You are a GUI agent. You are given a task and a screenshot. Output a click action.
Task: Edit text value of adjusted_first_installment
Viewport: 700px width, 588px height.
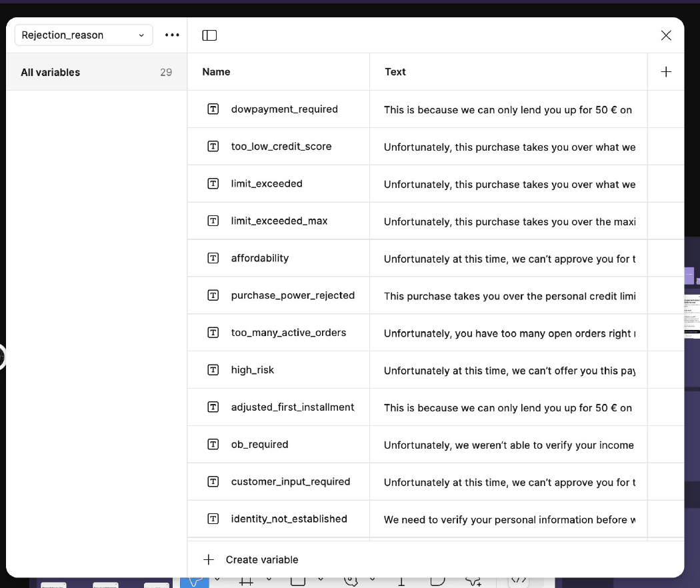[x=509, y=407]
